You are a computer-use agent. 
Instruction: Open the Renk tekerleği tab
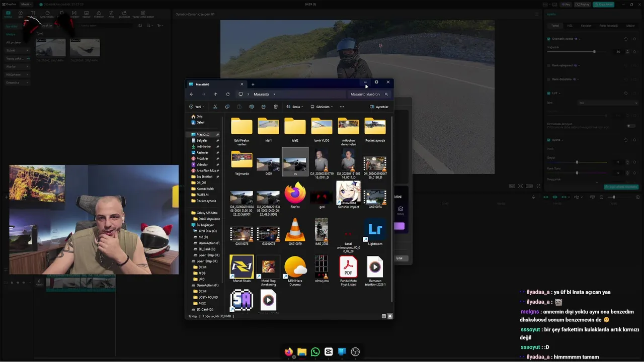608,26
